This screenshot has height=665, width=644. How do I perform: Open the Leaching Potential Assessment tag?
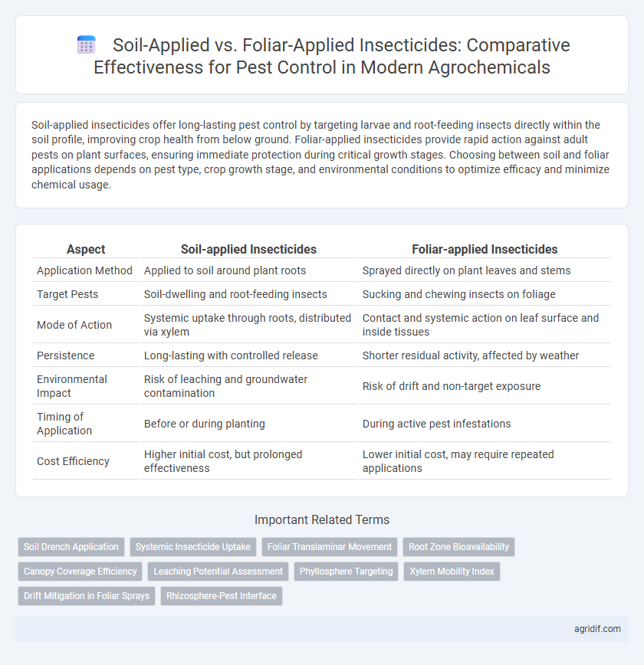(219, 572)
